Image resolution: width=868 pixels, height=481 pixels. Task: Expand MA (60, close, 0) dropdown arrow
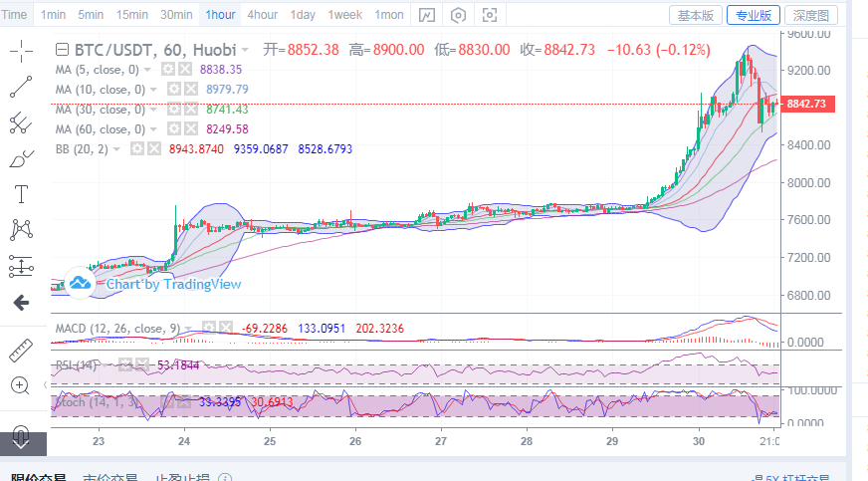coord(153,129)
